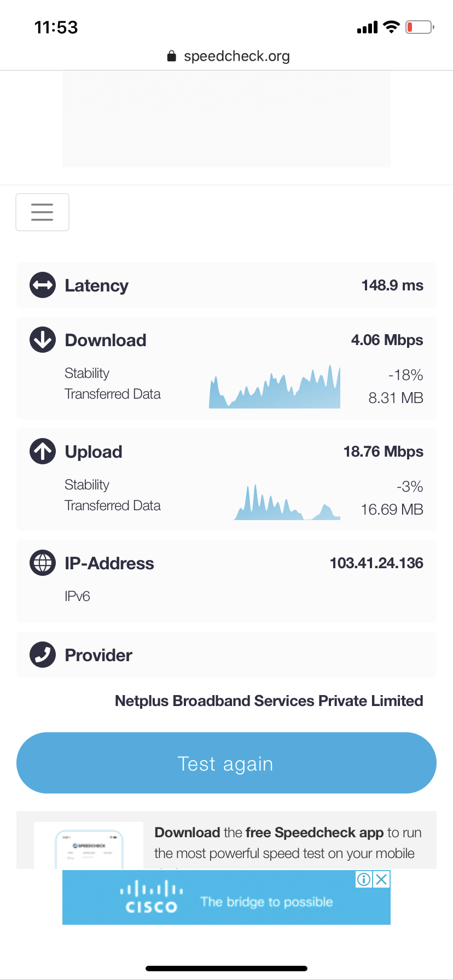This screenshot has width=453, height=980.
Task: Open the ad info icon
Action: (364, 879)
